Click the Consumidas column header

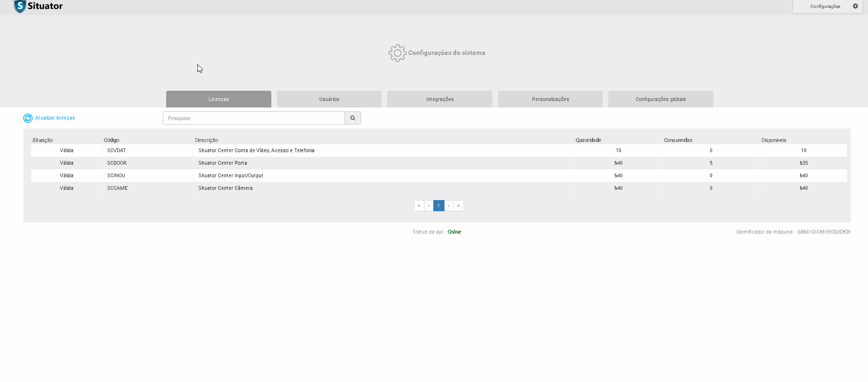point(678,140)
